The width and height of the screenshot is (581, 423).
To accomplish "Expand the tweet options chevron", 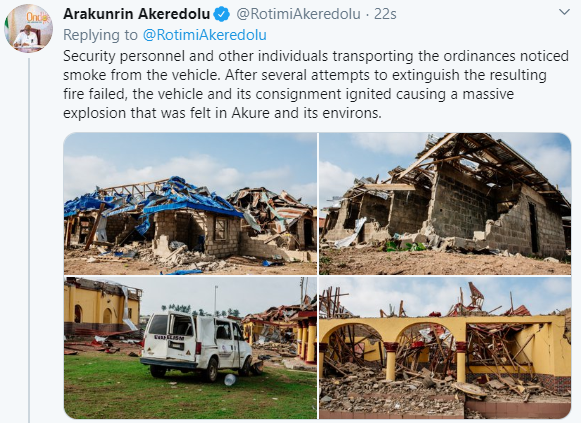I will pyautogui.click(x=564, y=12).
